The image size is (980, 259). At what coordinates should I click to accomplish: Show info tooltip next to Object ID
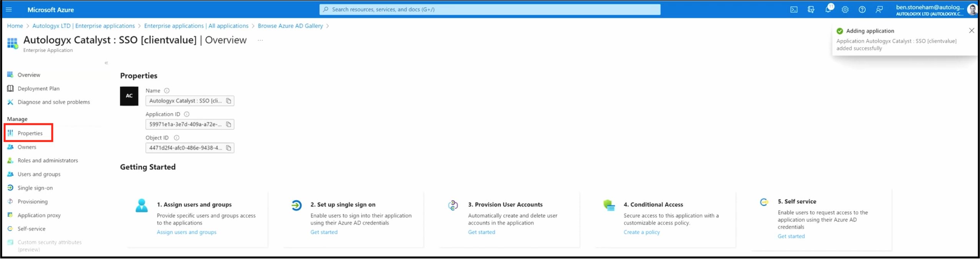pos(177,138)
